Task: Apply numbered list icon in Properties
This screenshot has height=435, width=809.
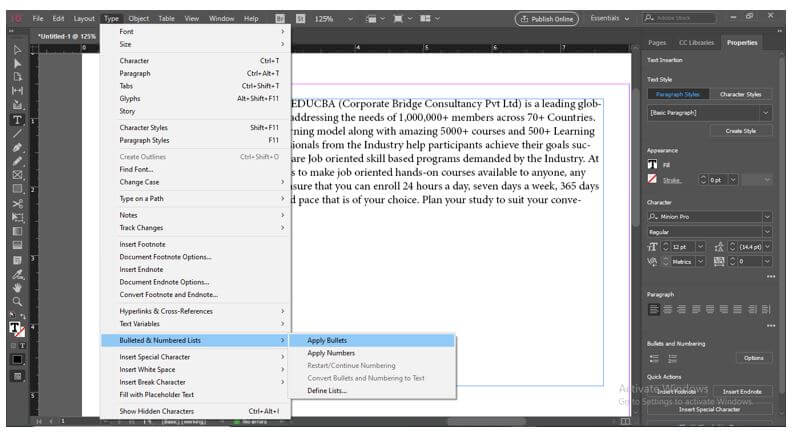Action: [672, 358]
